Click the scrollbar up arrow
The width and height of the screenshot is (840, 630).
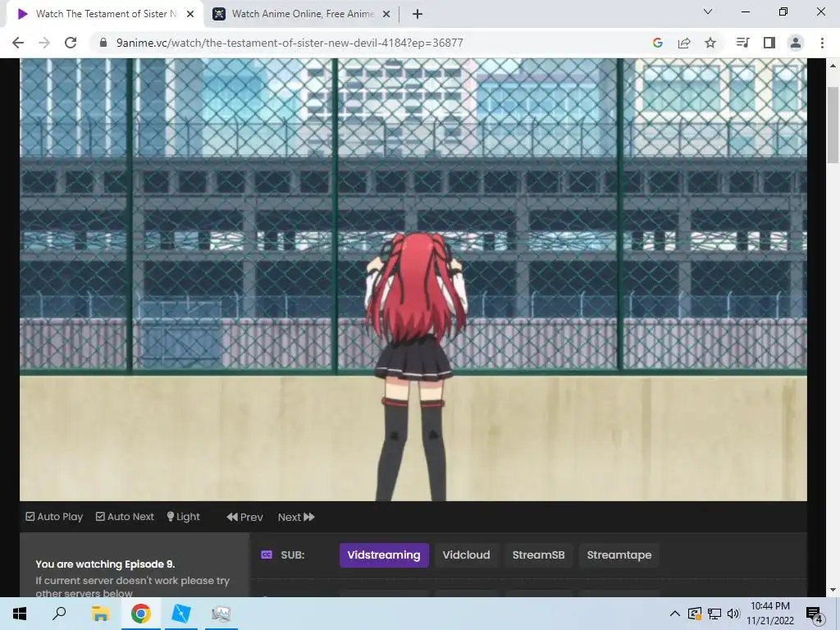(833, 66)
